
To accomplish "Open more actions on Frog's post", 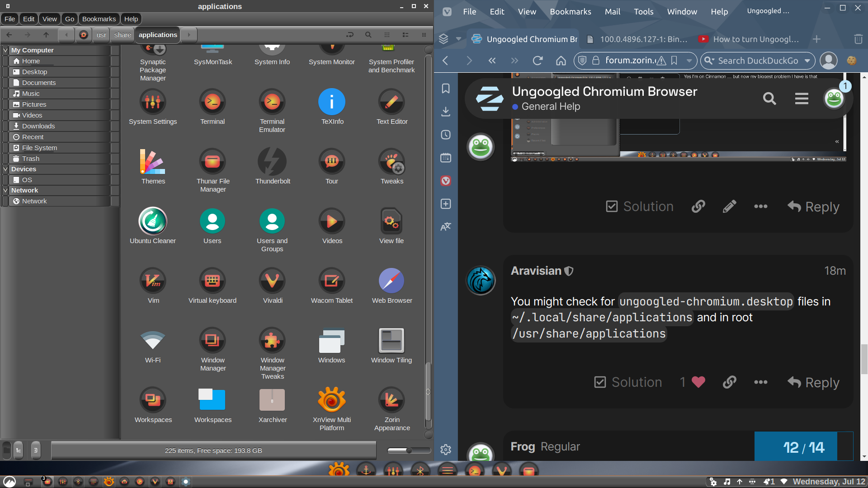I will [761, 206].
